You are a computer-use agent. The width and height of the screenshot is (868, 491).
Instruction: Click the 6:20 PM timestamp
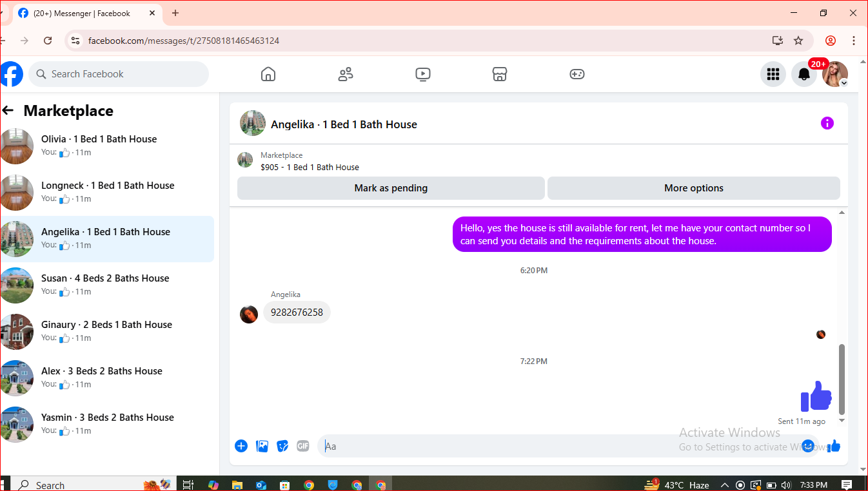(534, 271)
